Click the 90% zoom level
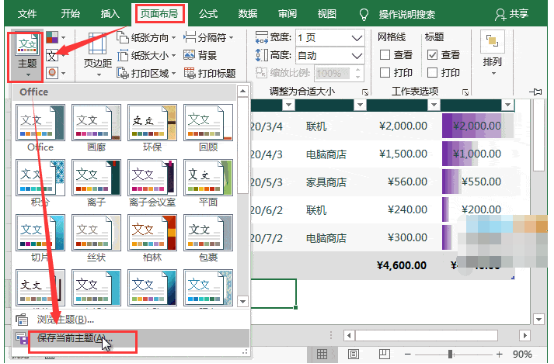Viewport: 554px width, 364px height. click(522, 354)
